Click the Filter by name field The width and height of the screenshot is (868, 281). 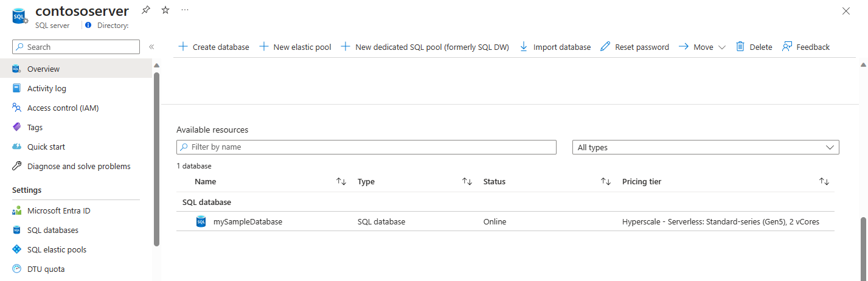(x=366, y=147)
